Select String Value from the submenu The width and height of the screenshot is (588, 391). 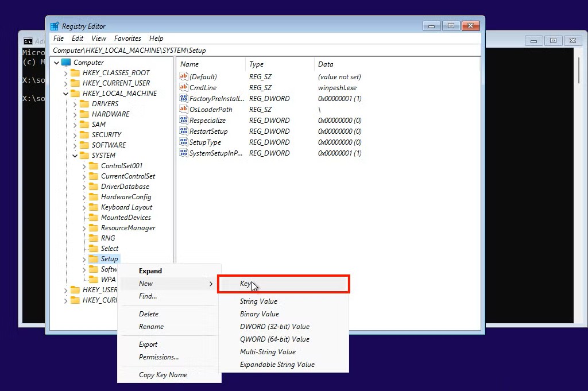tap(258, 301)
